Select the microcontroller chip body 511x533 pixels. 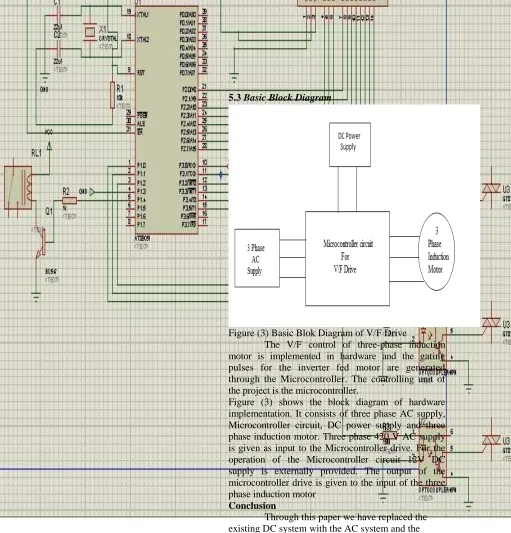tap(167, 120)
